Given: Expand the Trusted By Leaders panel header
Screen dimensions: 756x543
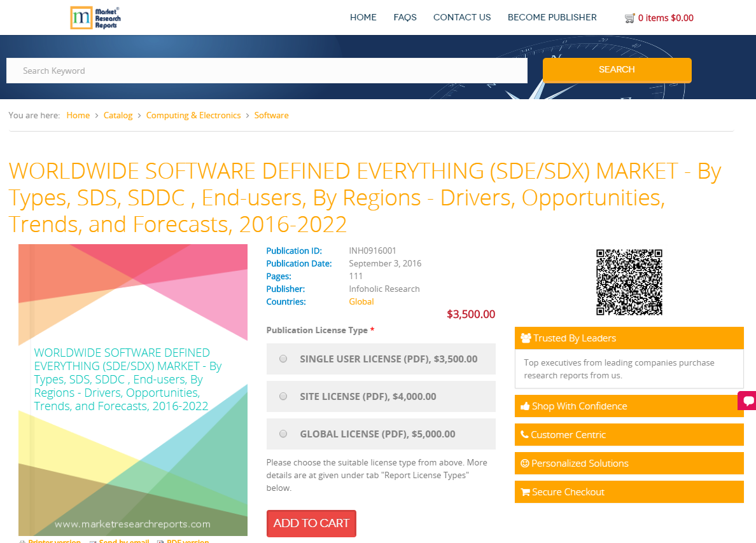Looking at the screenshot, I should pos(629,338).
